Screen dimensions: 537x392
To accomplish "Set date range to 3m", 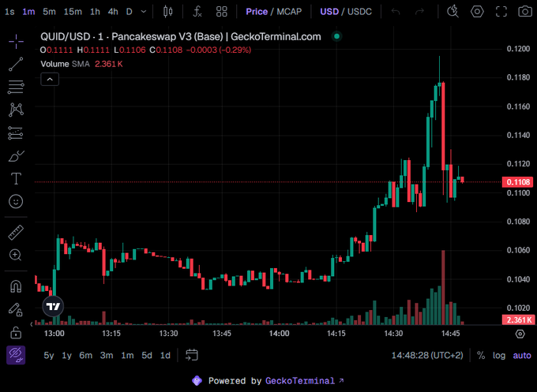I will (107, 356).
